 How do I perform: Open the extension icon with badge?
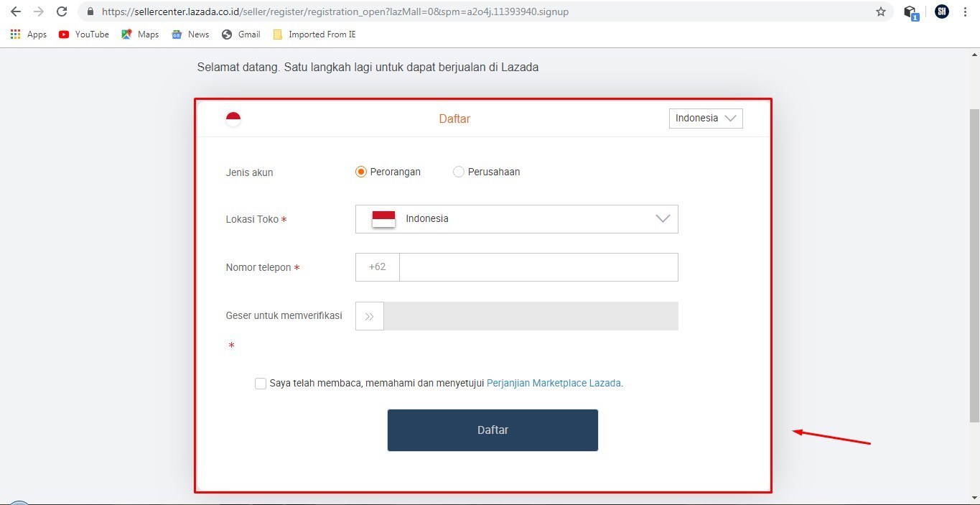911,12
